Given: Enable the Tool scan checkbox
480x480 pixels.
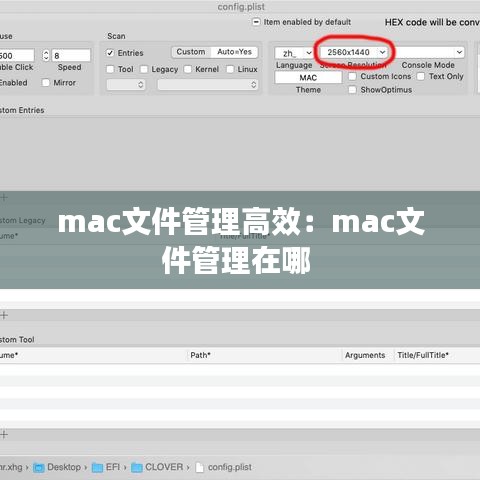Looking at the screenshot, I should (x=110, y=69).
